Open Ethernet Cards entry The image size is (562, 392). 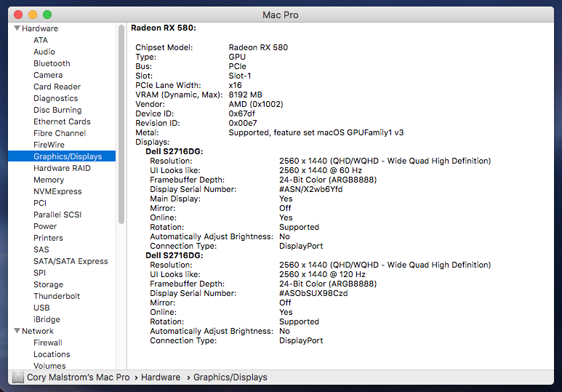pos(62,121)
